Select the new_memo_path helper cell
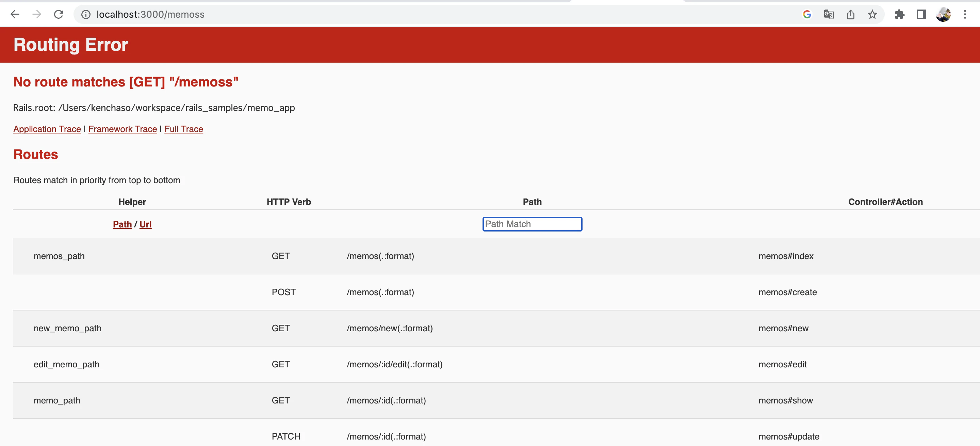Image resolution: width=980 pixels, height=446 pixels. coord(67,329)
